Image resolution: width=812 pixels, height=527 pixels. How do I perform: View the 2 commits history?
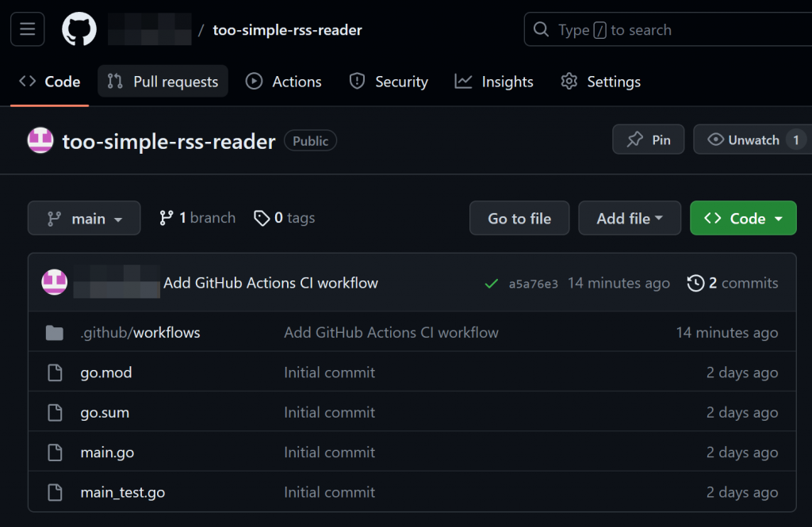pyautogui.click(x=733, y=283)
